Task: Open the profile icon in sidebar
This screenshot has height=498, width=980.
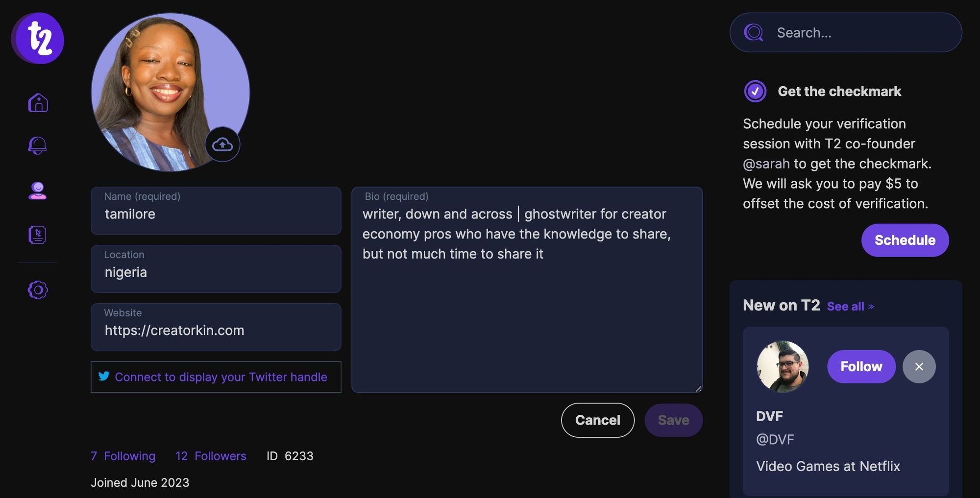Action: point(38,190)
